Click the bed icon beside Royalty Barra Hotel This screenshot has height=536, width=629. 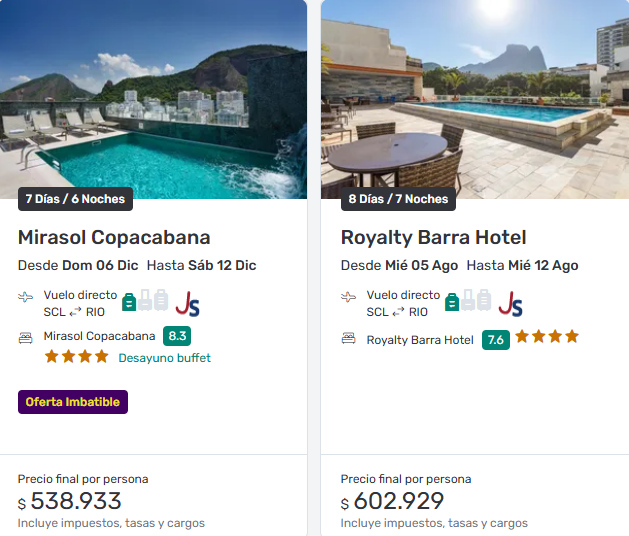(349, 339)
